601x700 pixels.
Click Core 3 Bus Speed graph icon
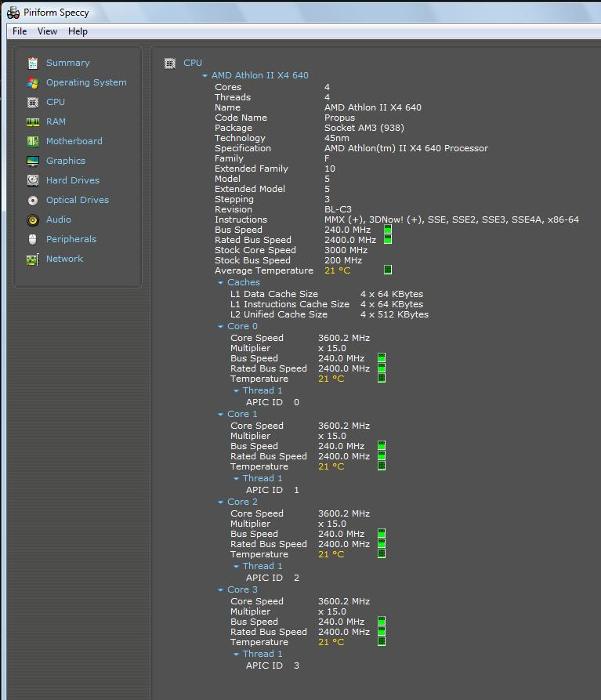pos(382,621)
